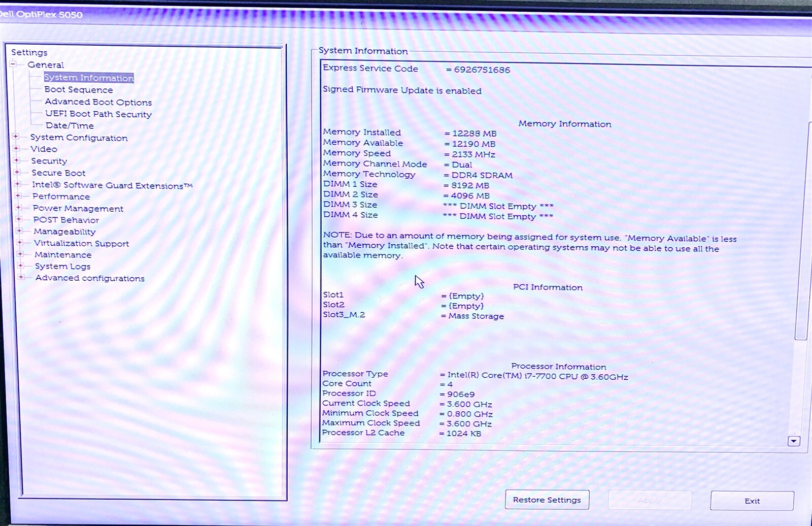Click Slot2 Empty value
Viewport: 812px width, 526px height.
[466, 306]
